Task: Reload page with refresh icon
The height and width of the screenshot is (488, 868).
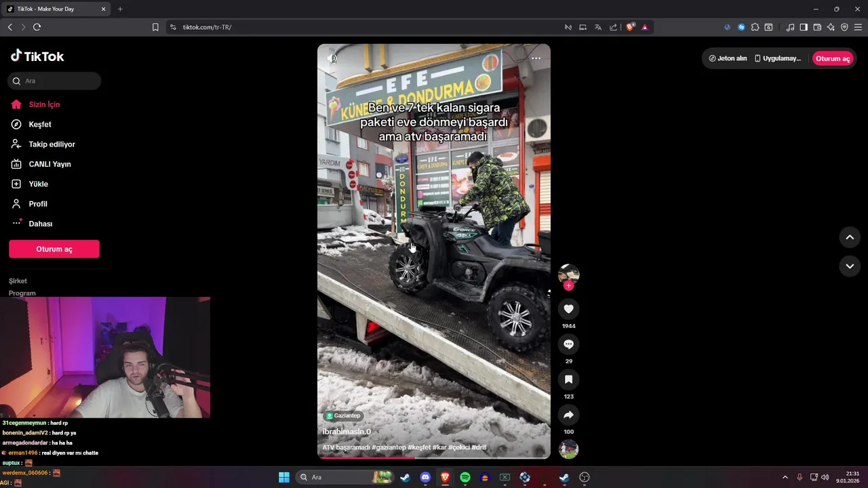Action: 37,27
